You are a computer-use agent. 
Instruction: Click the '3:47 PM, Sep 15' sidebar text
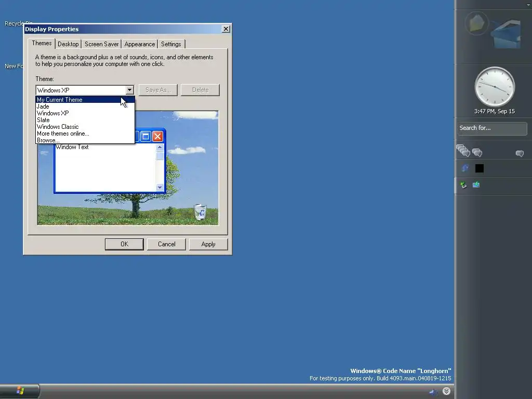(x=495, y=111)
